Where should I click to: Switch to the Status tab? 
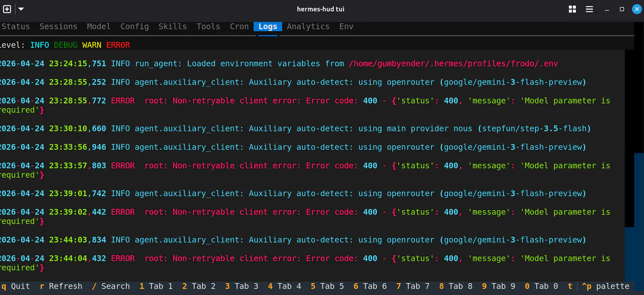[x=15, y=26]
